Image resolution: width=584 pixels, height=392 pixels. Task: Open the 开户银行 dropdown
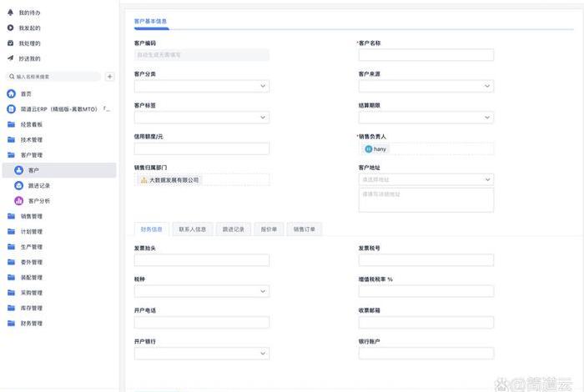tap(202, 354)
